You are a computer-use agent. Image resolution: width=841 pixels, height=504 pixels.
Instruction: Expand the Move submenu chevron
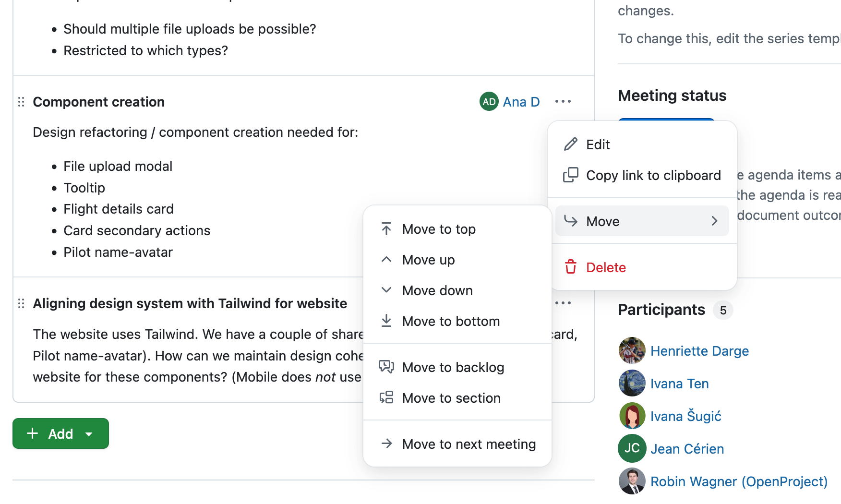point(715,221)
